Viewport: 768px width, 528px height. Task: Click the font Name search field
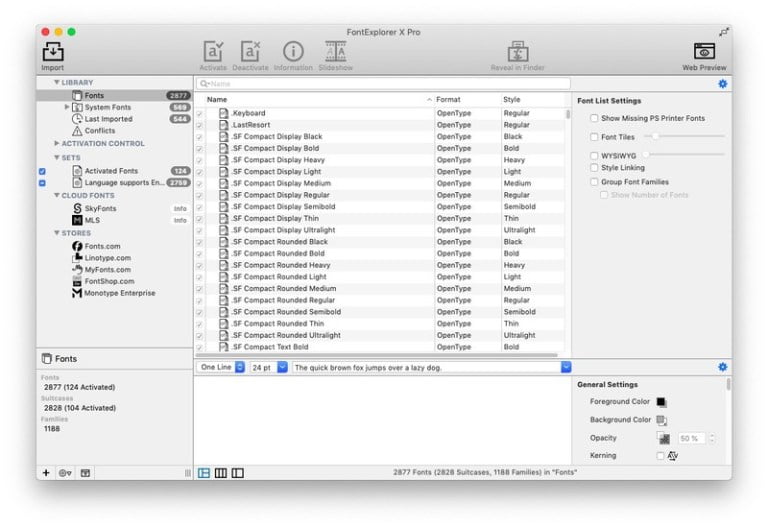tap(384, 84)
